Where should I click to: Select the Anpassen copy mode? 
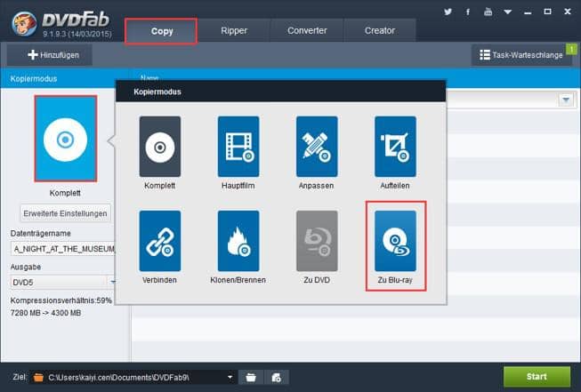(x=317, y=147)
